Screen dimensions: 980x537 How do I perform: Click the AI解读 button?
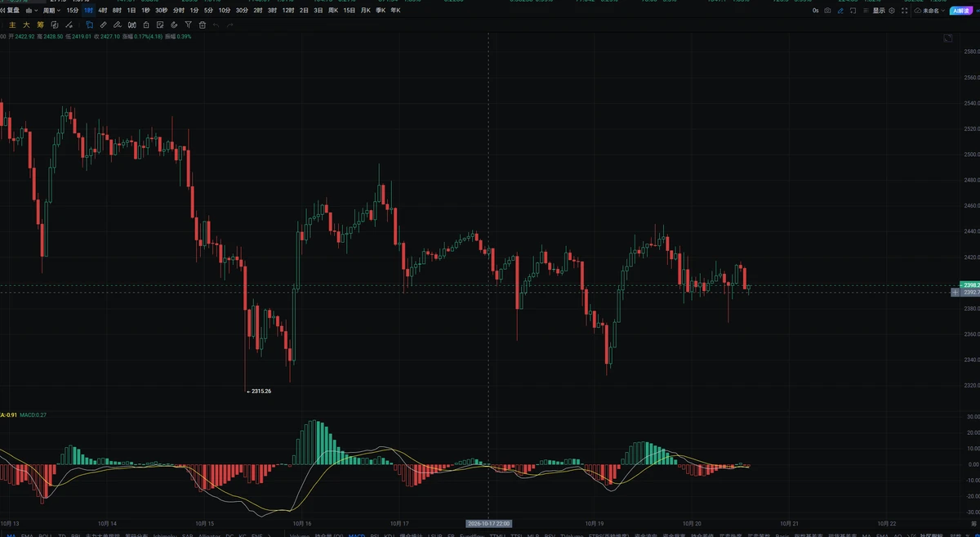tap(961, 11)
